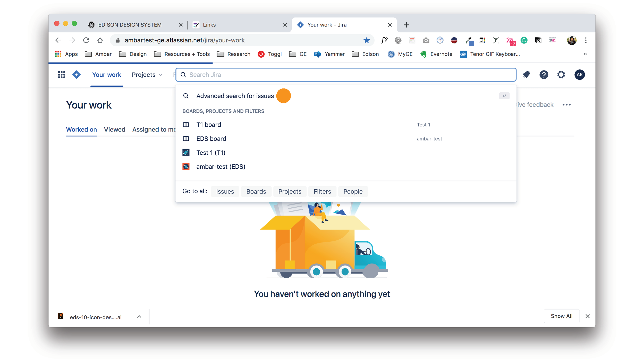
Task: Switch to the Your work nav tab
Action: pyautogui.click(x=106, y=75)
